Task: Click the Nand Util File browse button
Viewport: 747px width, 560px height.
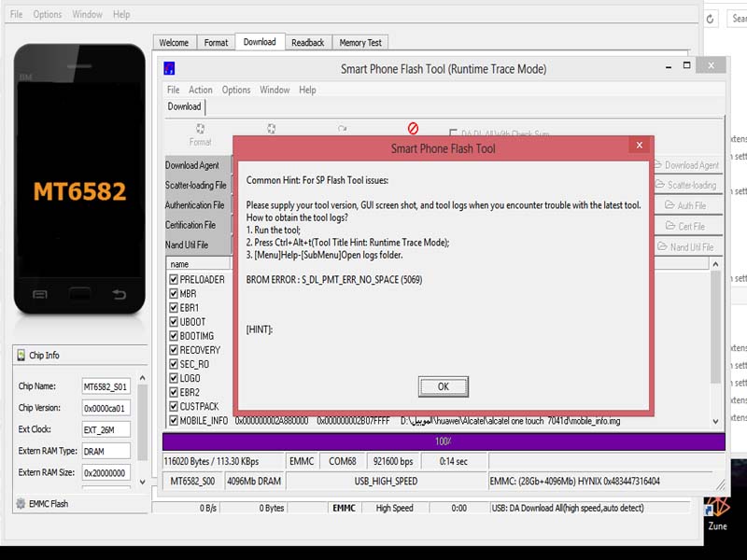Action: pos(687,247)
